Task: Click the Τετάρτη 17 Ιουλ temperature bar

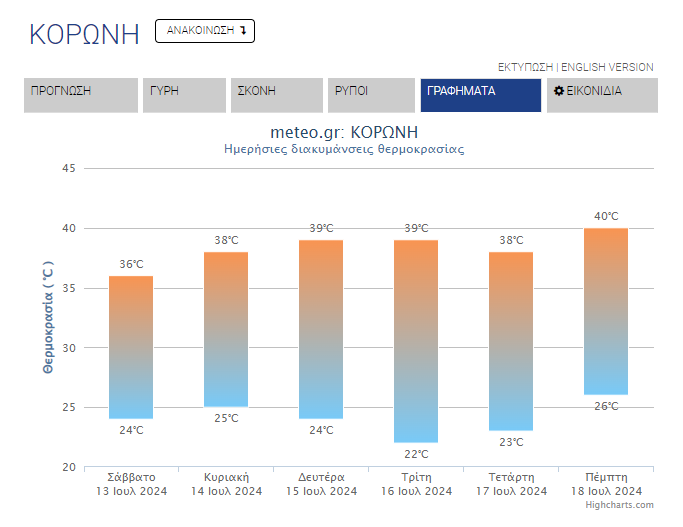Action: tap(511, 341)
